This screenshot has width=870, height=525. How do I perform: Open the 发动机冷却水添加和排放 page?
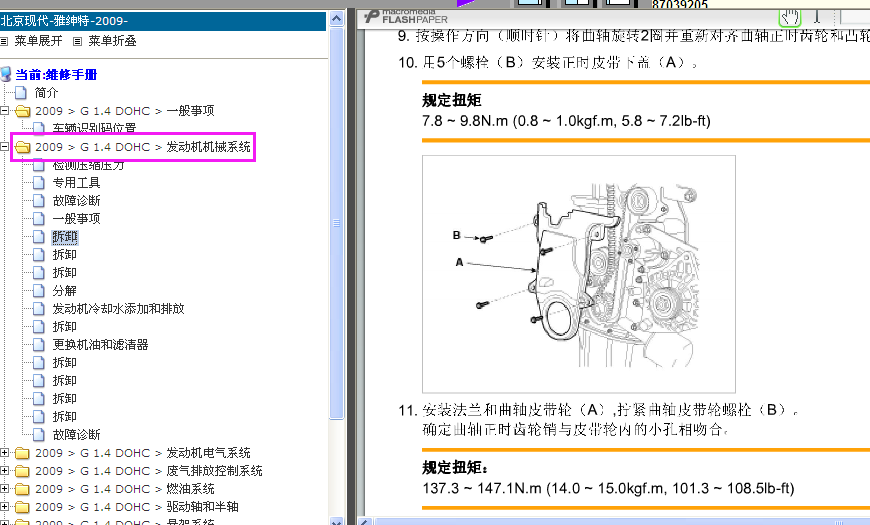[x=118, y=309]
